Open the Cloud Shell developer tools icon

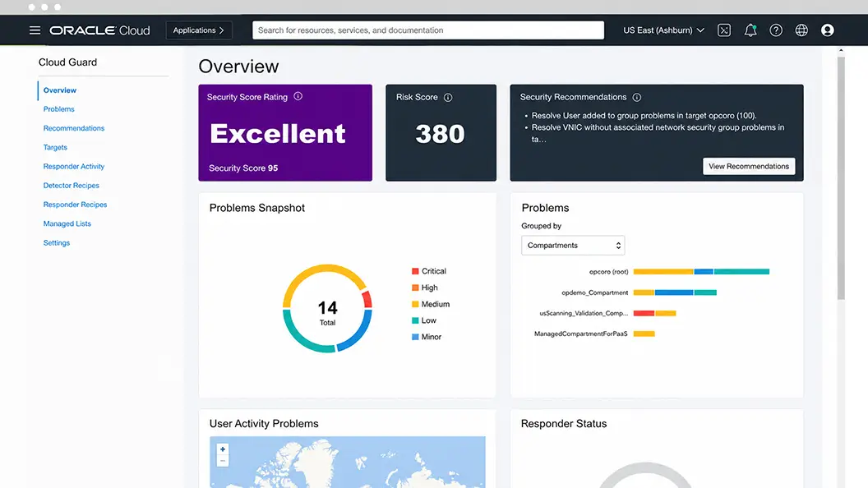pos(724,30)
